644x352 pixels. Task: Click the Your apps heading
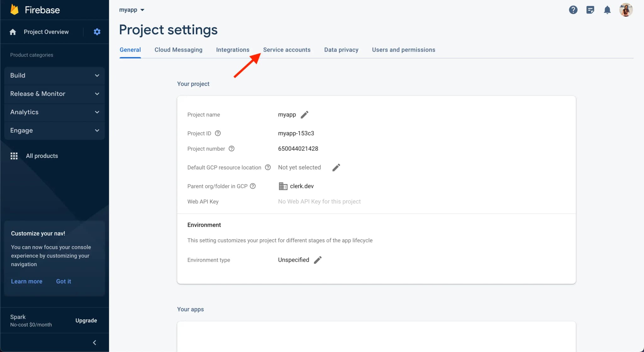pos(190,309)
